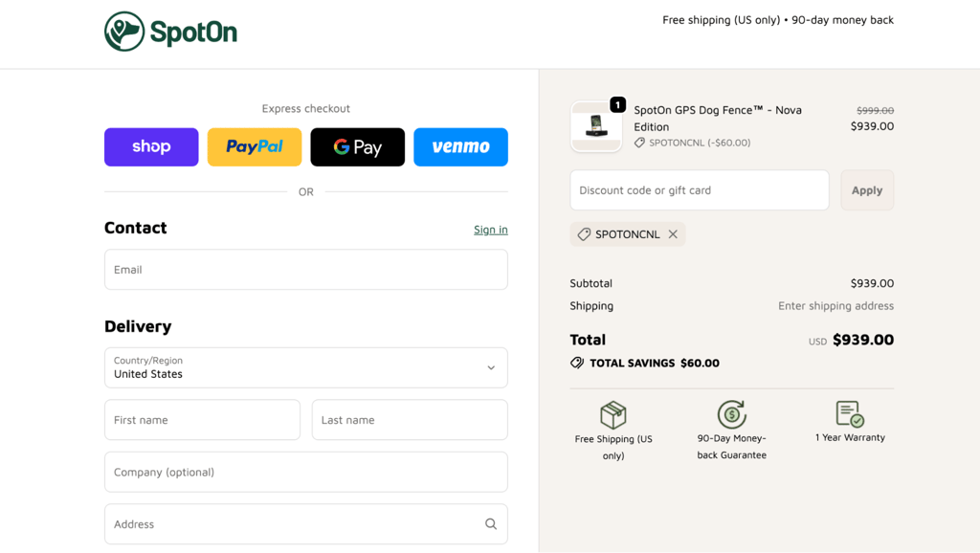980x553 pixels.
Task: Select the Company (optional) field
Action: tap(306, 472)
